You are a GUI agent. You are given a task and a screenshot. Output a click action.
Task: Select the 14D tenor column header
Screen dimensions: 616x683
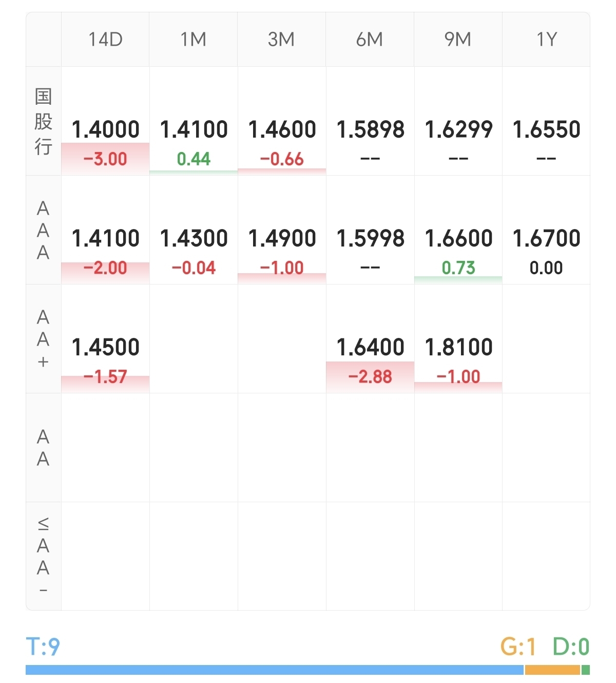[x=105, y=40]
